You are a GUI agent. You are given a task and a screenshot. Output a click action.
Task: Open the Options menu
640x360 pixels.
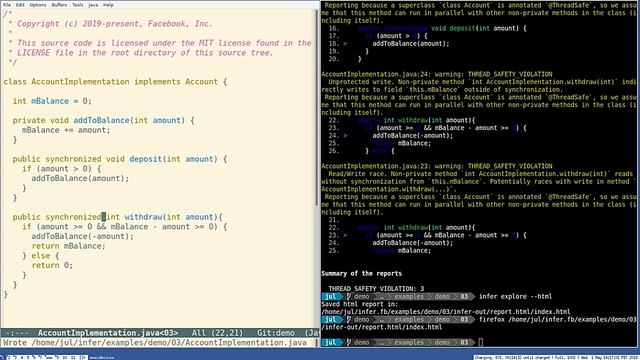pos(38,5)
